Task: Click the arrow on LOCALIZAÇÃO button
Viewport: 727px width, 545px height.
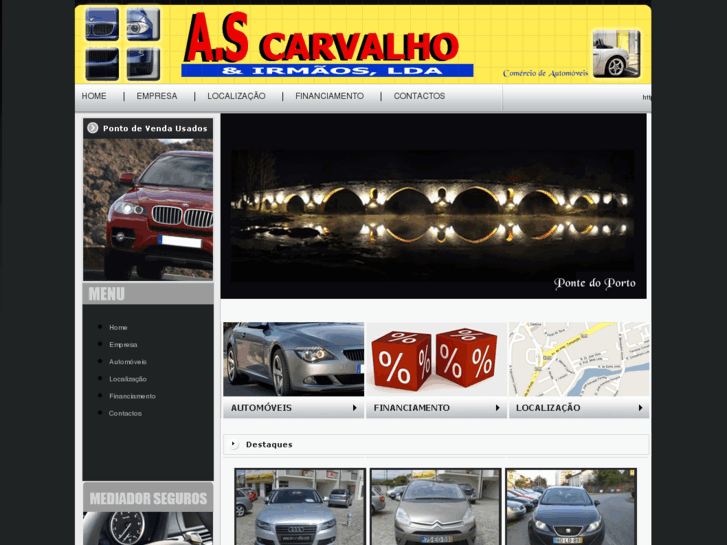Action: point(640,408)
